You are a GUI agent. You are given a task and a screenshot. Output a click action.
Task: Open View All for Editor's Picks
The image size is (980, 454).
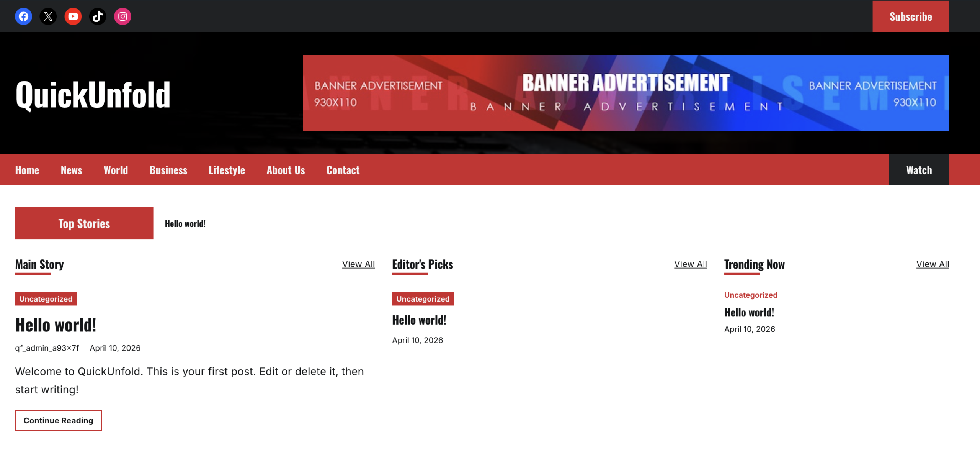[x=690, y=264]
